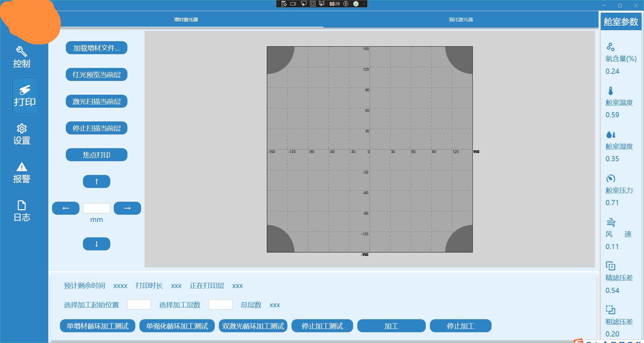Click the 加工 button

(392, 326)
